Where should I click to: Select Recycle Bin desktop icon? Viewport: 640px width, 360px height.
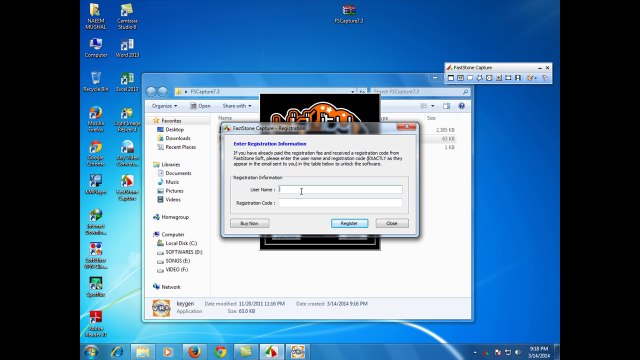pyautogui.click(x=96, y=82)
